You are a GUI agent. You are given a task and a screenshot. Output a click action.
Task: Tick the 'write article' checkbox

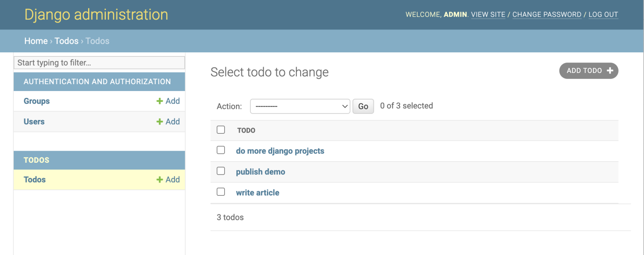tap(221, 192)
